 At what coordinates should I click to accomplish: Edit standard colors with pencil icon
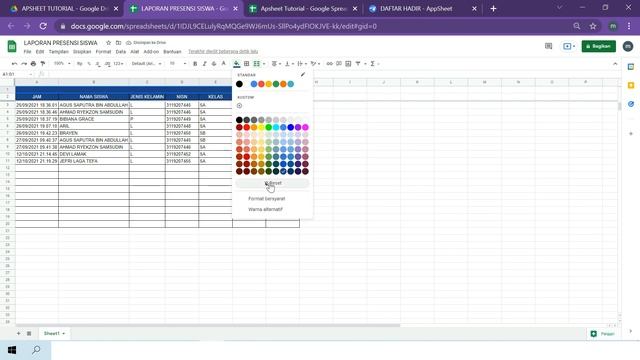[303, 74]
